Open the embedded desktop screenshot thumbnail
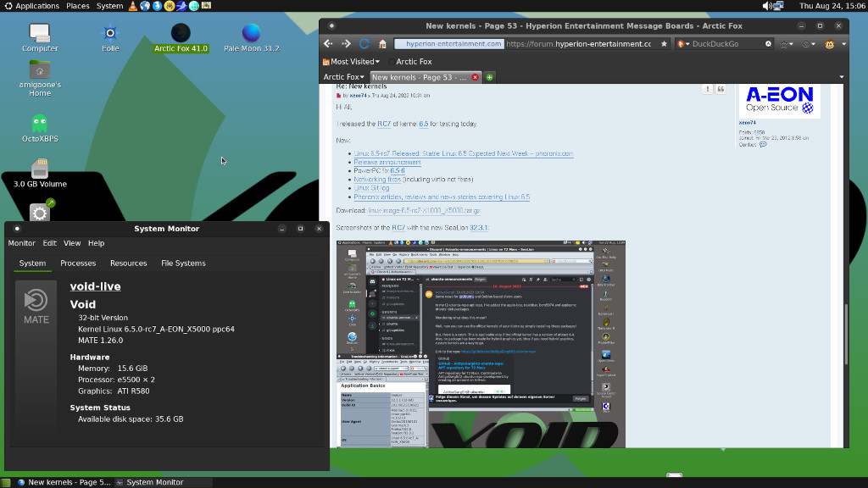Screen dimensions: 868x488 point(481,344)
